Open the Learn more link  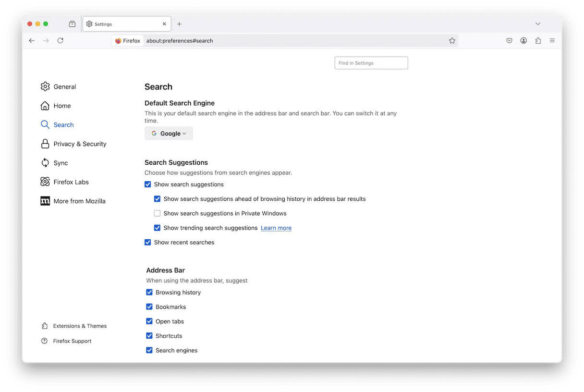[276, 228]
